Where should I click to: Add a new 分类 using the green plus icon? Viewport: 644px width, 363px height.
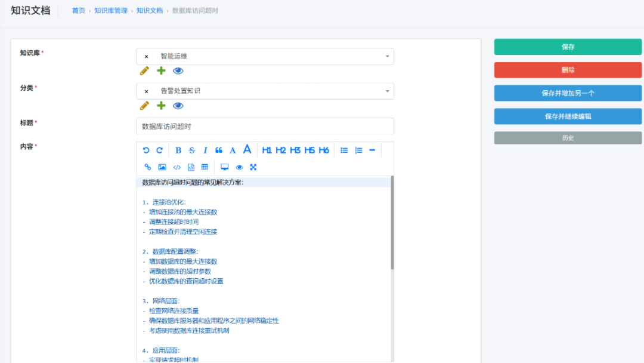(x=160, y=106)
